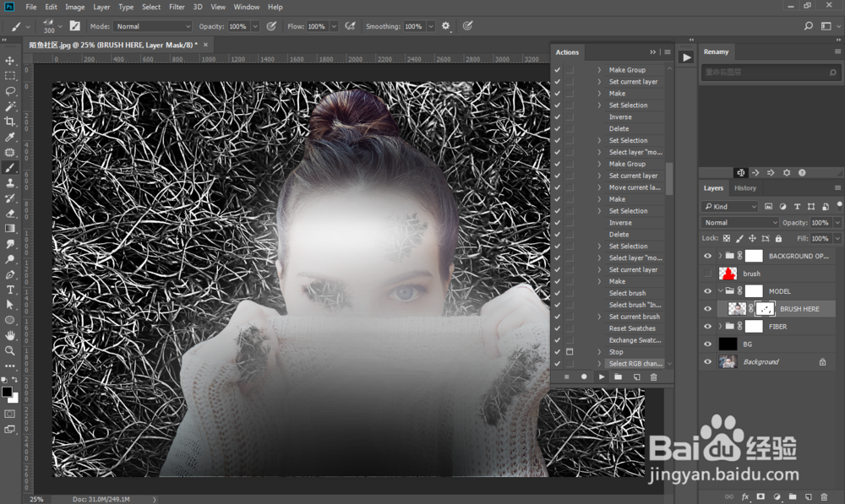Hide the BRUSH HERE layer
Image resolution: width=845 pixels, height=504 pixels.
click(x=707, y=309)
